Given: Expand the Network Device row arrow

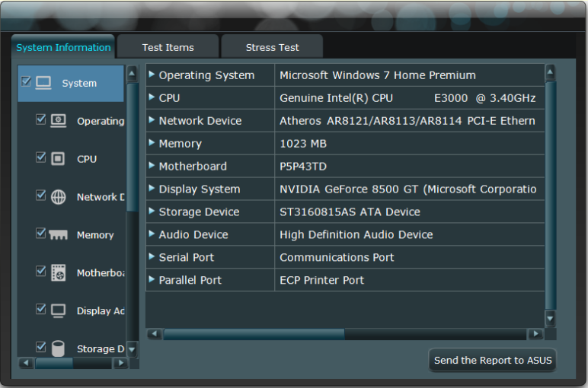Looking at the screenshot, I should click(152, 120).
